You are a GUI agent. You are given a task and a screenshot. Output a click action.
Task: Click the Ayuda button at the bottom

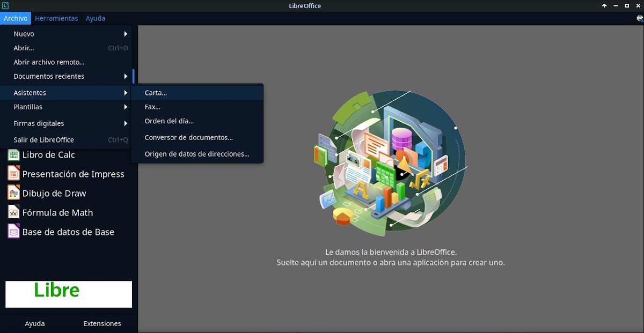(34, 323)
